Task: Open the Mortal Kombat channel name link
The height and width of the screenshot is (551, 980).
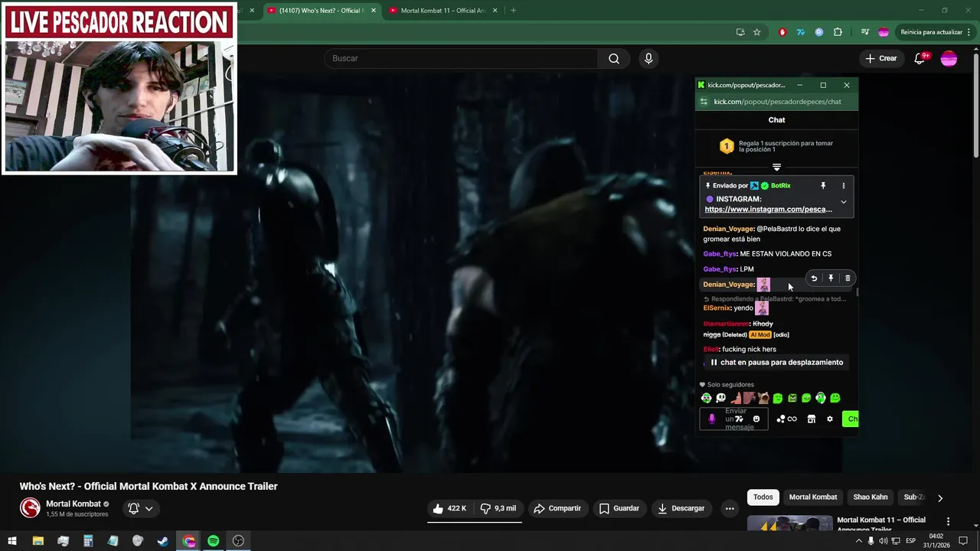Action: 73,504
